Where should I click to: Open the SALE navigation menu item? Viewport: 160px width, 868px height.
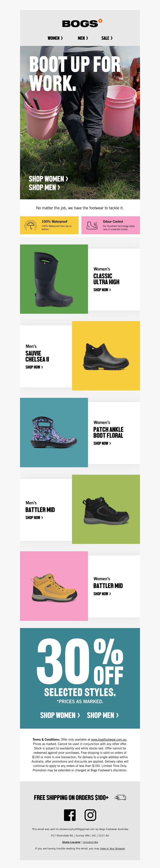tap(107, 38)
